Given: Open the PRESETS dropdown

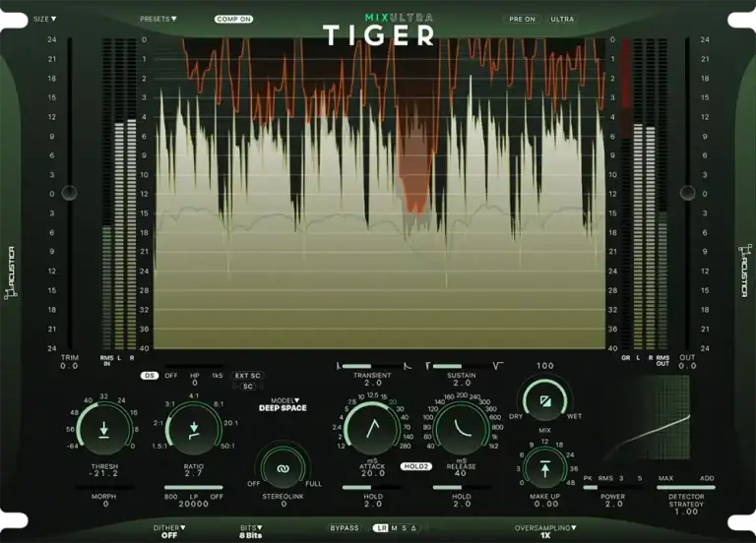Looking at the screenshot, I should (x=158, y=19).
